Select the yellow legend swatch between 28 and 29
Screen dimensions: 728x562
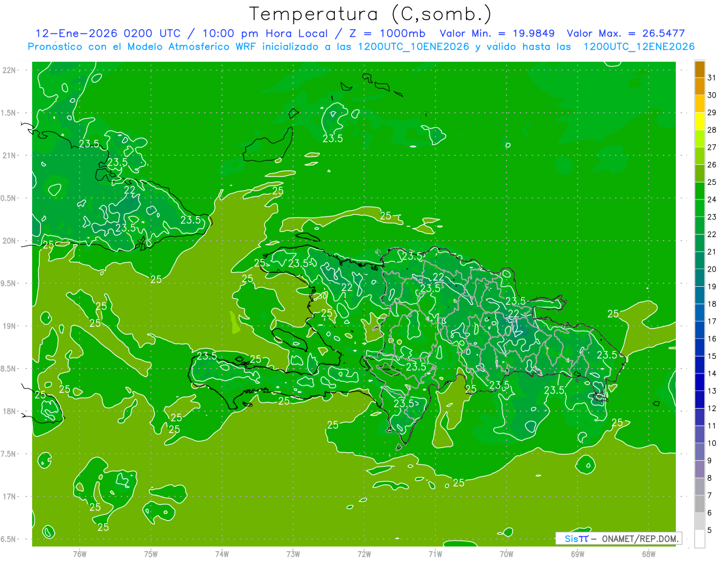(699, 121)
